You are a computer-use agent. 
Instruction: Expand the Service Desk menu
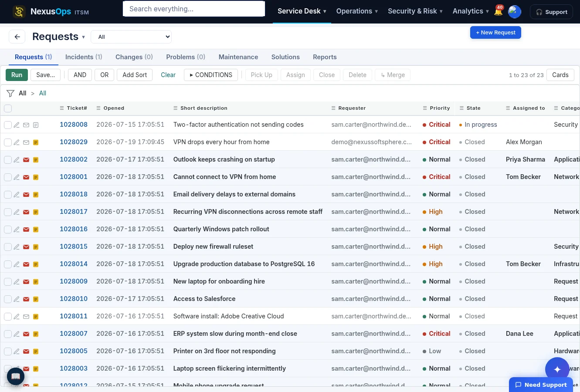[302, 11]
